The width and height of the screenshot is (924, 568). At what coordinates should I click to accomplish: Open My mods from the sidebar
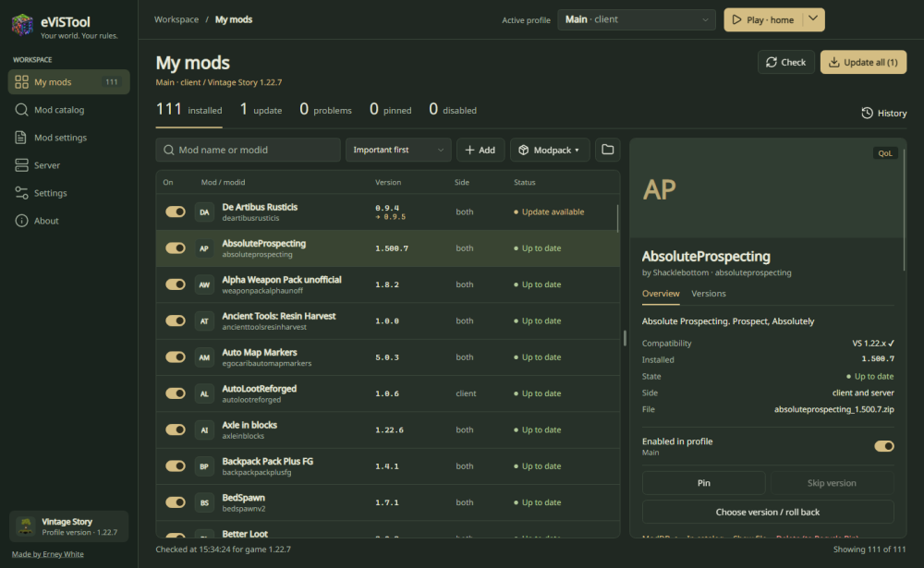coord(69,82)
